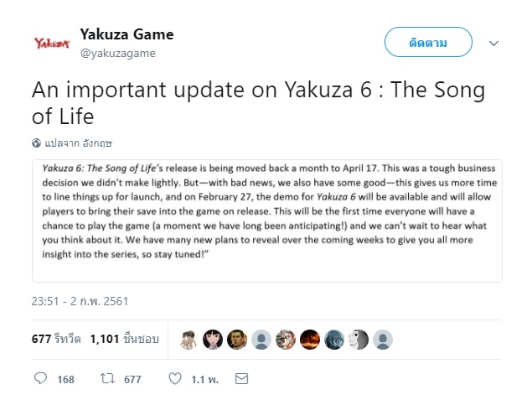The height and width of the screenshot is (400, 532).
Task: Click the envelope direct message icon
Action: (x=241, y=379)
